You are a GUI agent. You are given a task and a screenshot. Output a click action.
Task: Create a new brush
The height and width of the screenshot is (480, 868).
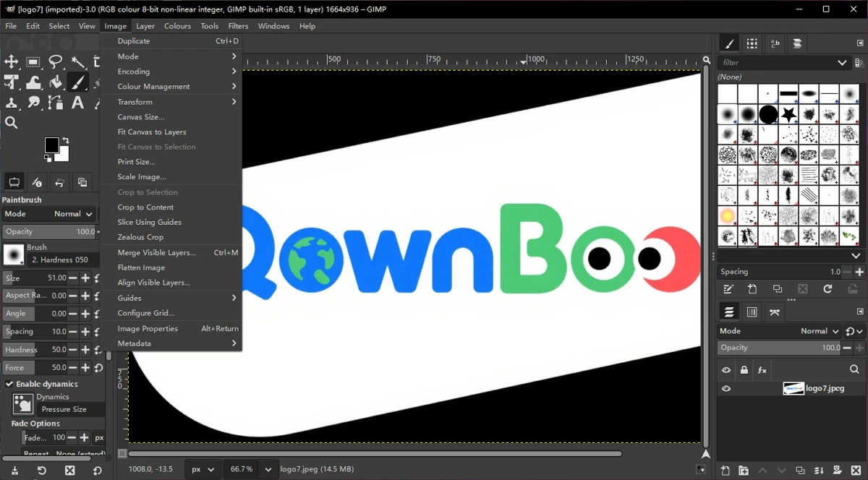coord(752,289)
